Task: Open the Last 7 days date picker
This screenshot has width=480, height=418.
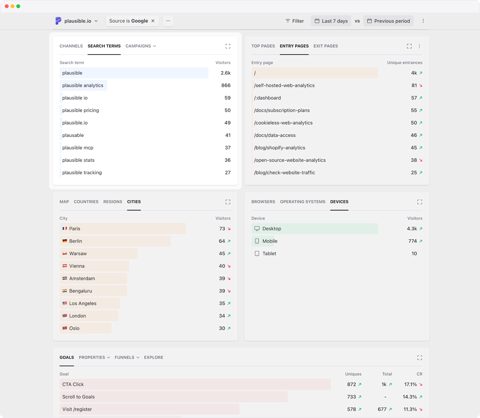Action: (331, 21)
